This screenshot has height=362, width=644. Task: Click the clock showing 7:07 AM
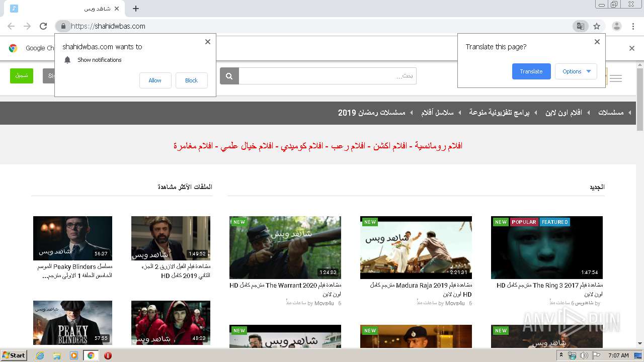(618, 355)
